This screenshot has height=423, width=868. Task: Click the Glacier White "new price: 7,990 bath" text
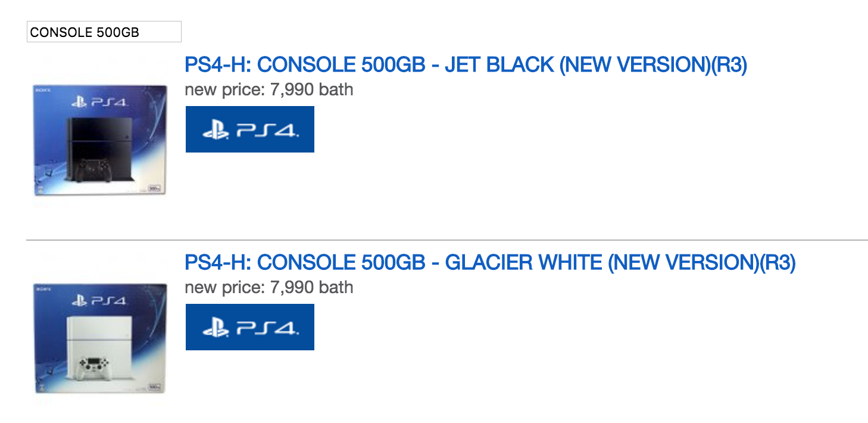pyautogui.click(x=268, y=288)
